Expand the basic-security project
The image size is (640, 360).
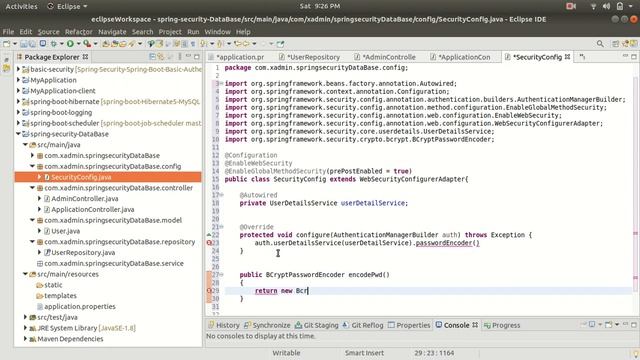pos(18,69)
